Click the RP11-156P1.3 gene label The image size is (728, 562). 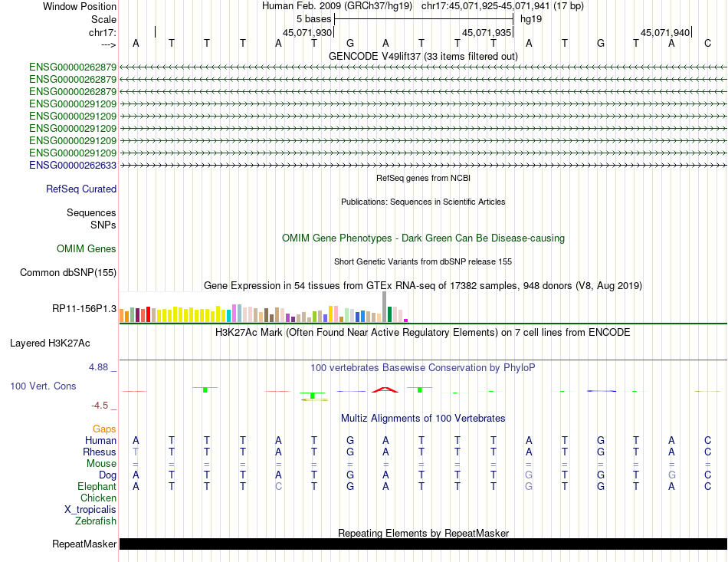84,308
